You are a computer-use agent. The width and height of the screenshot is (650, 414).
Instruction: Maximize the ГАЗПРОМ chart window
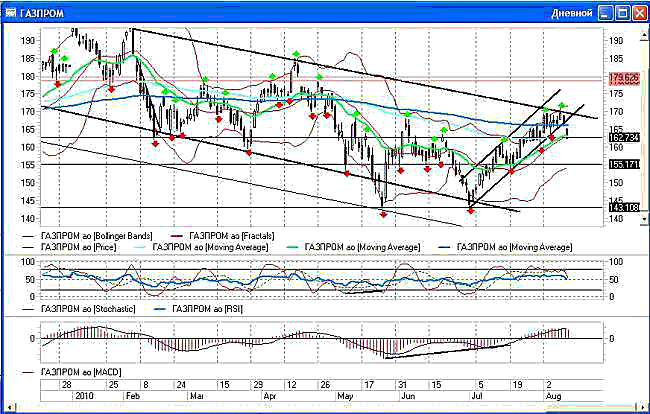622,13
